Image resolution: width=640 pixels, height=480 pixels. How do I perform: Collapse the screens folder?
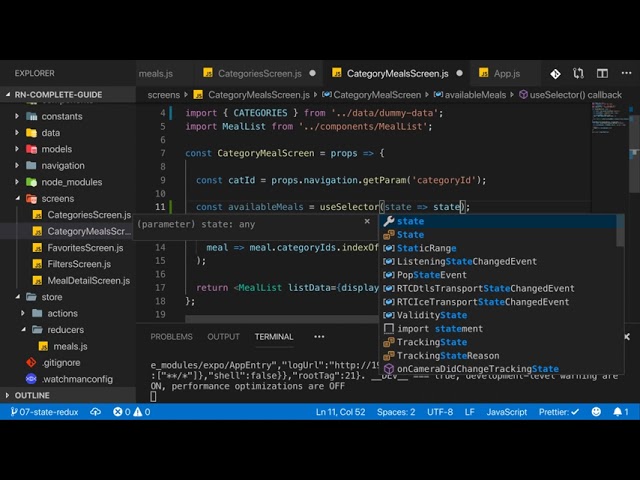pos(57,198)
